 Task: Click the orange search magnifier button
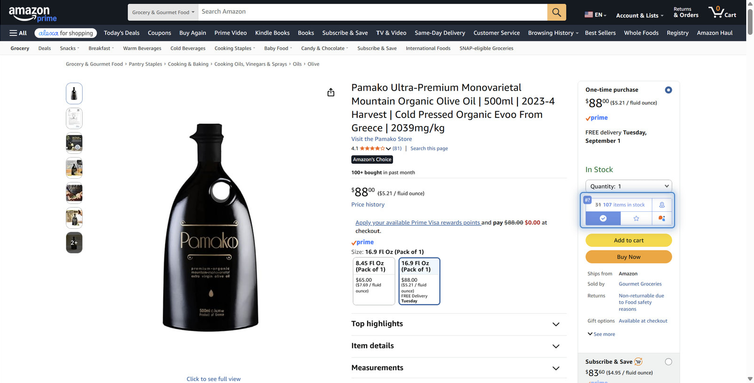click(556, 13)
